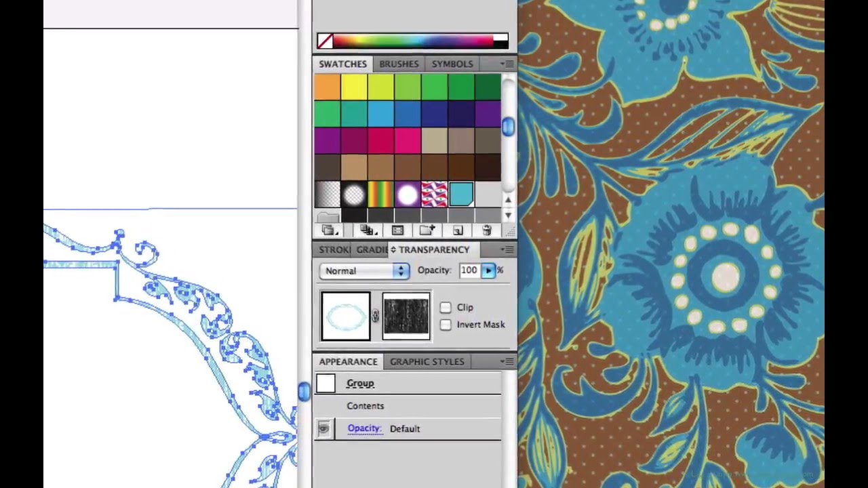Select the opacity mask thumbnail

tap(406, 315)
